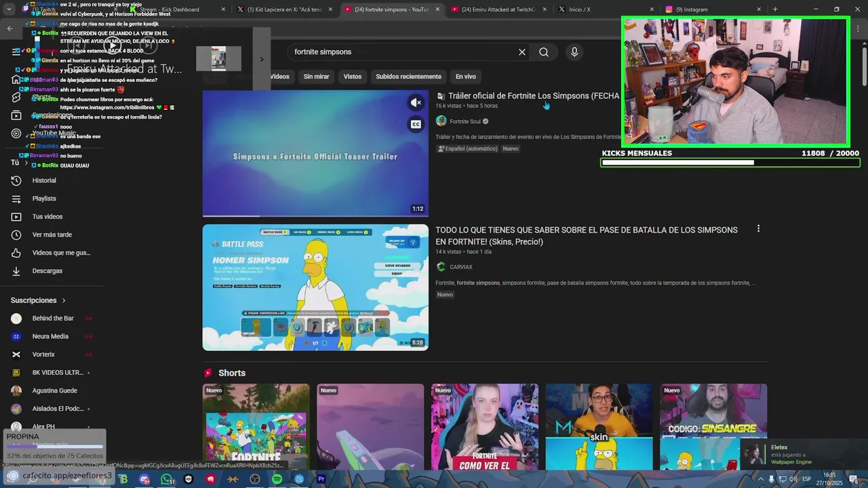Open Neura Media subscription
Screen dimensions: 868x488
click(50, 336)
